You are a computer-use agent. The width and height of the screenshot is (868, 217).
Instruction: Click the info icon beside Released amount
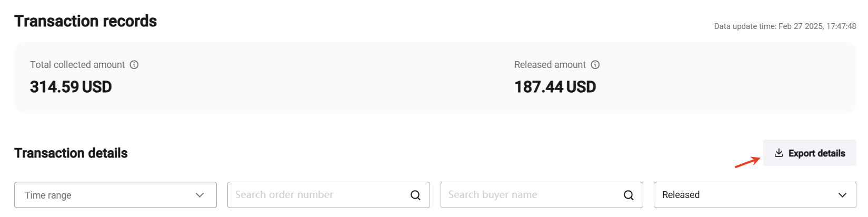point(595,65)
